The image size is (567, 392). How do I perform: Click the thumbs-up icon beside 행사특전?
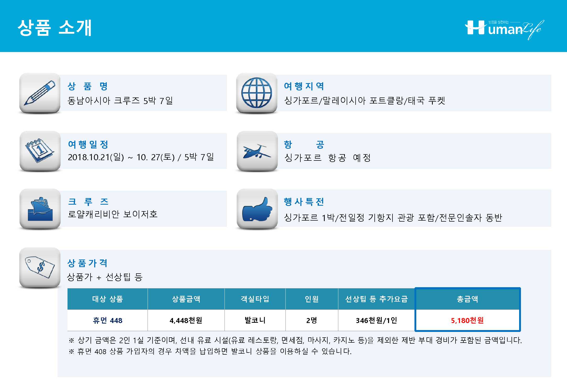pyautogui.click(x=257, y=209)
